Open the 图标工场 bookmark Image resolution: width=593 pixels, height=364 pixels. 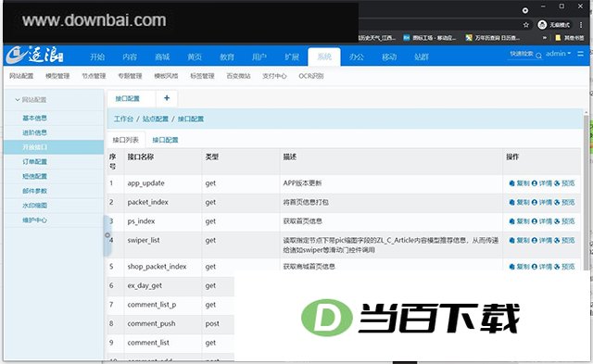coord(430,38)
